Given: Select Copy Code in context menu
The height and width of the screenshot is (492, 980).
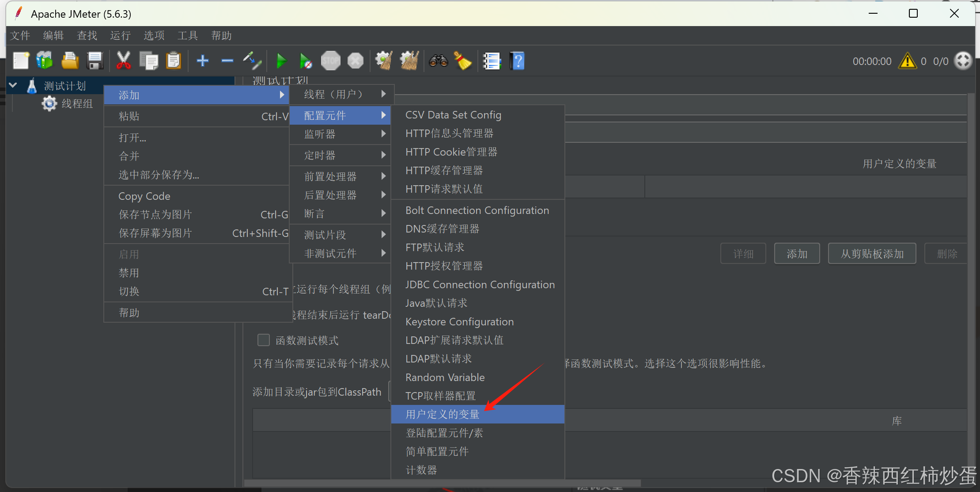Looking at the screenshot, I should click(197, 196).
